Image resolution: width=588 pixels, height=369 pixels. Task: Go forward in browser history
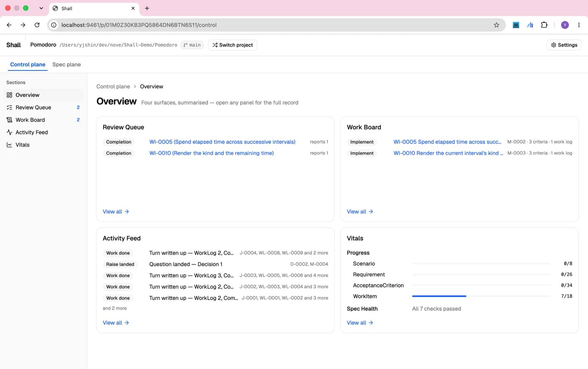(x=23, y=25)
